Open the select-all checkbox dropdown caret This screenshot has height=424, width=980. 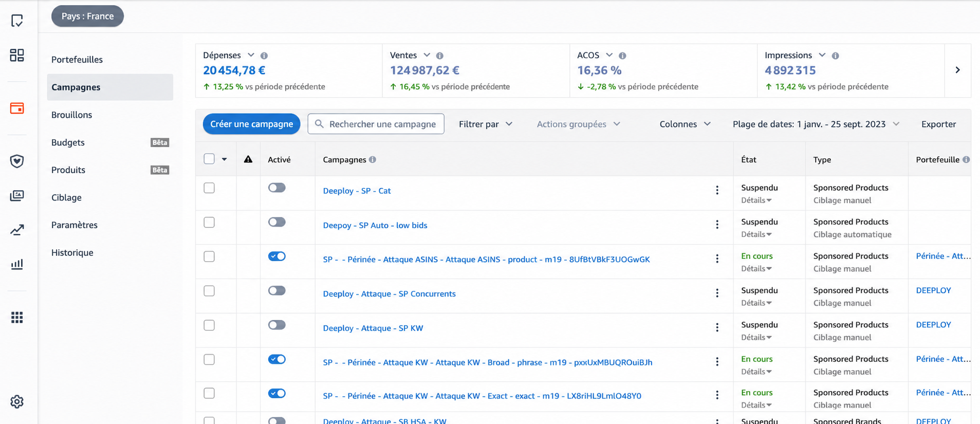click(225, 159)
